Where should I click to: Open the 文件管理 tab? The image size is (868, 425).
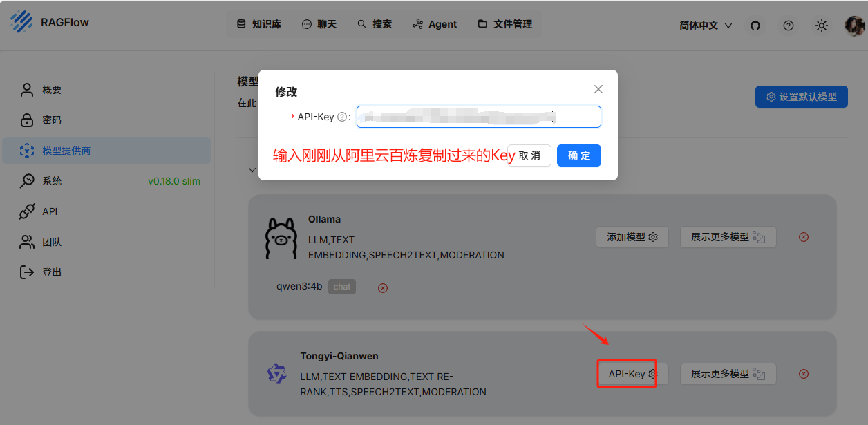(505, 24)
